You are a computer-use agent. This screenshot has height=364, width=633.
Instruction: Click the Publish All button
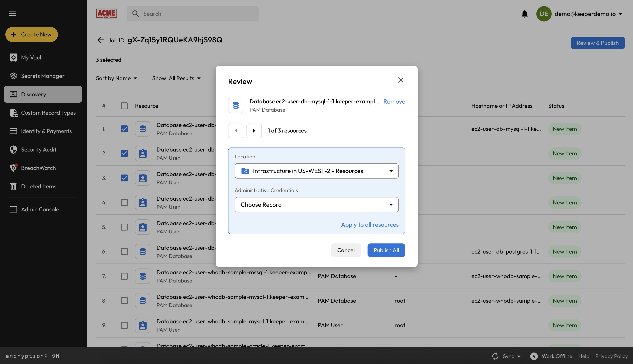pos(386,250)
